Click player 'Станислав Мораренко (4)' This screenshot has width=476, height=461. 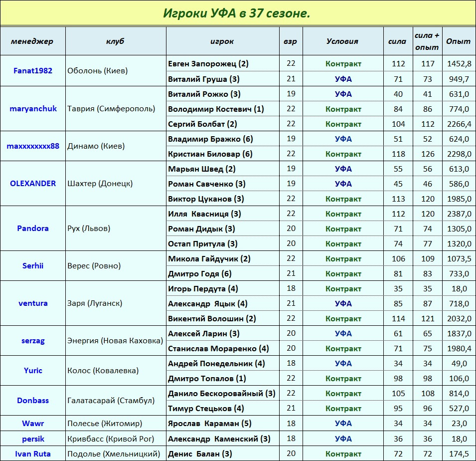219,349
